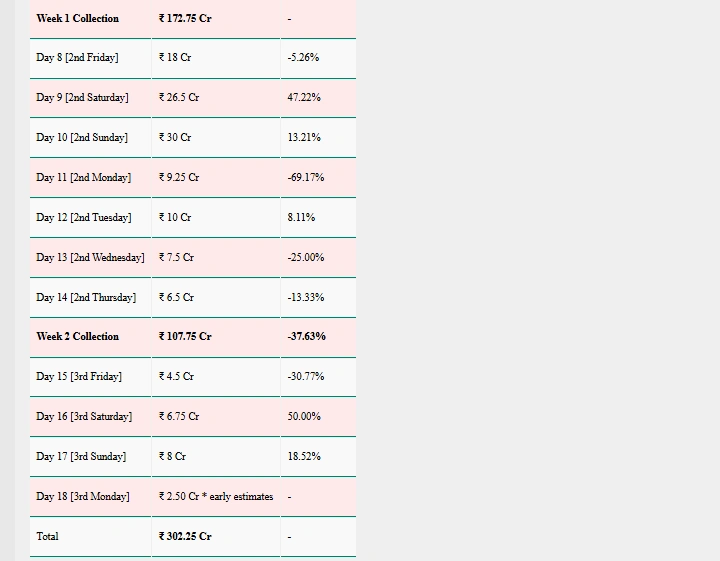The height and width of the screenshot is (561, 720).
Task: Click the Day 12 [2nd Tuesday] label
Action: pyautogui.click(x=84, y=217)
